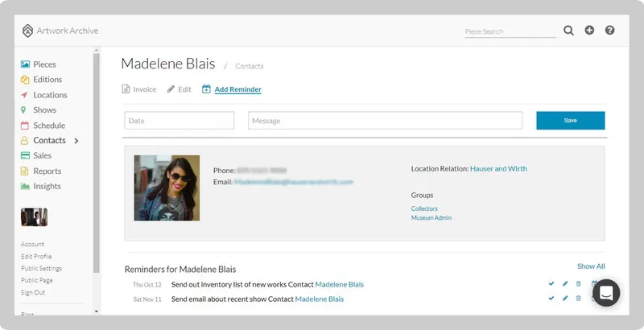Go to Shows in the sidebar
Screen dimensions: 644x330
(45, 110)
